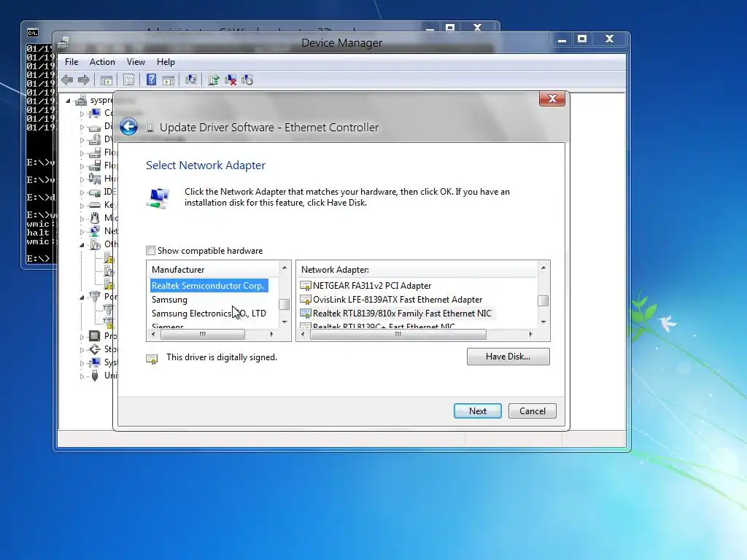747x560 pixels.
Task: Select the Other devices question-mark icon
Action: (x=96, y=244)
